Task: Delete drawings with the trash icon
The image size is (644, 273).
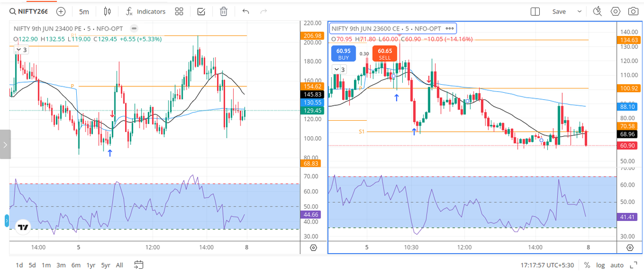Action: (x=223, y=11)
